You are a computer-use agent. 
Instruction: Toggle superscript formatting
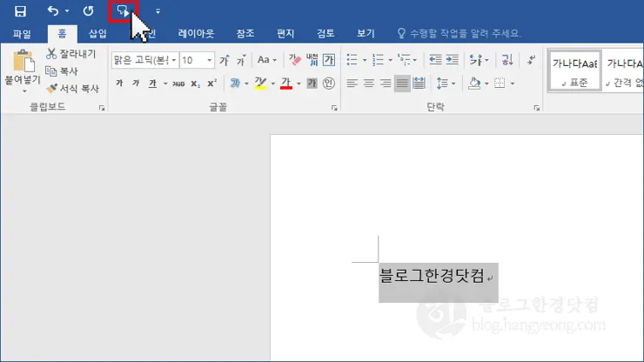pos(212,84)
